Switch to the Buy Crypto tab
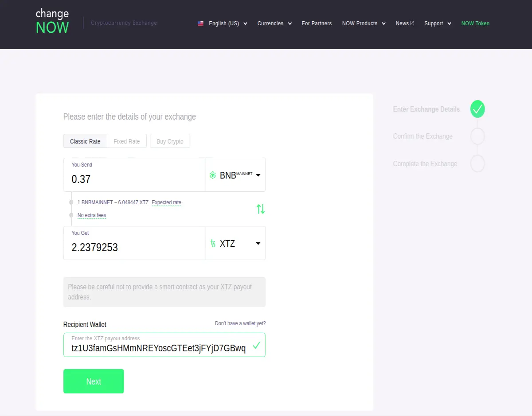Viewport: 532px width, 416px height. click(x=170, y=141)
